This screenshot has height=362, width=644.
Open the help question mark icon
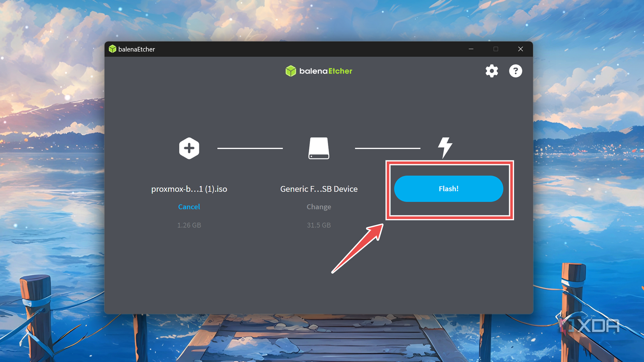pos(515,71)
